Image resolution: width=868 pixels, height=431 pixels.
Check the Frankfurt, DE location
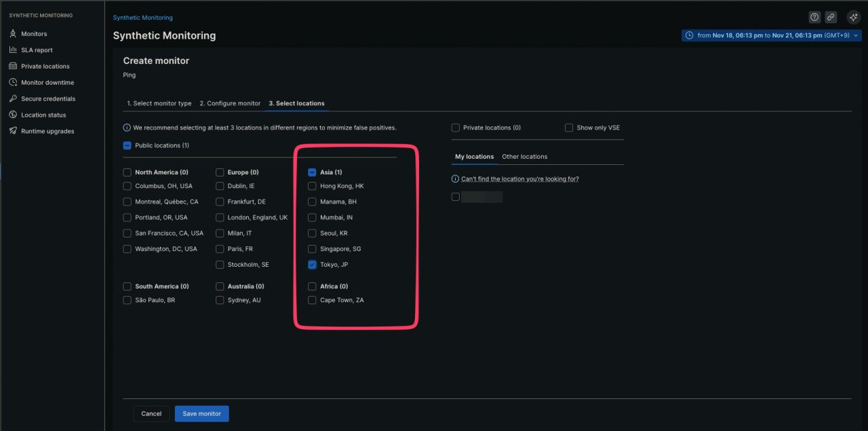pyautogui.click(x=220, y=202)
